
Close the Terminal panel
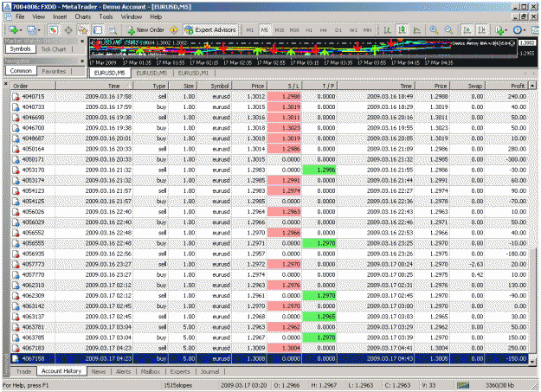(x=6, y=84)
